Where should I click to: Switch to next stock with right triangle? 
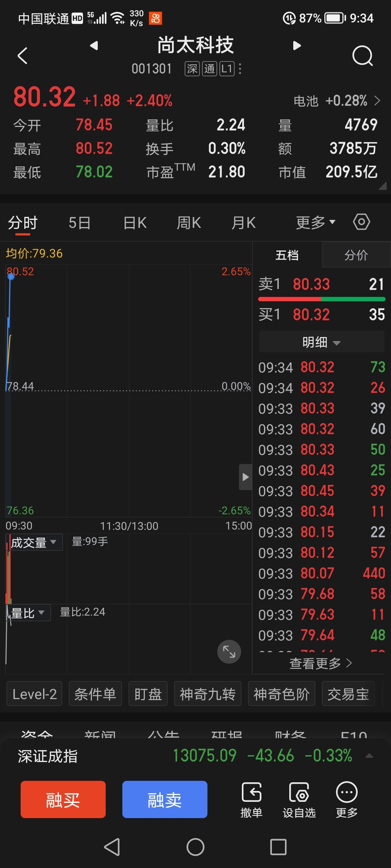point(297,46)
